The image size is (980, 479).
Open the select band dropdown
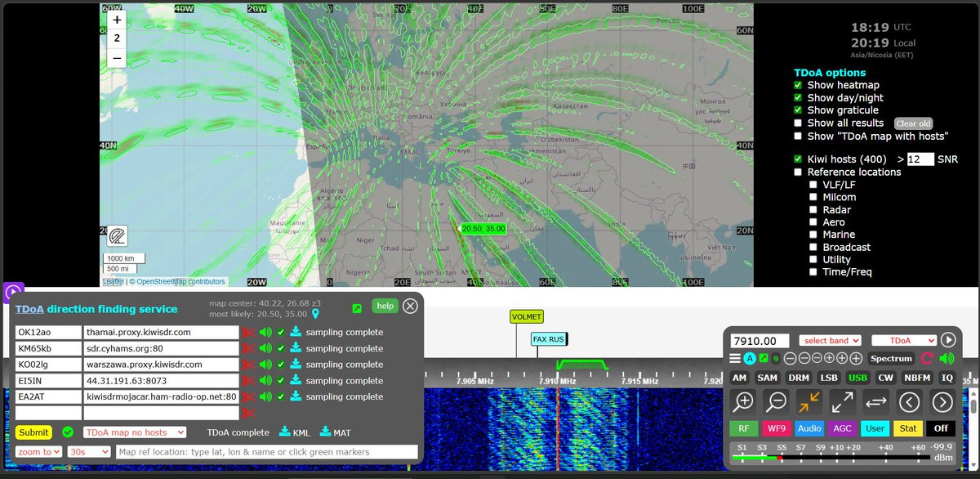point(830,340)
